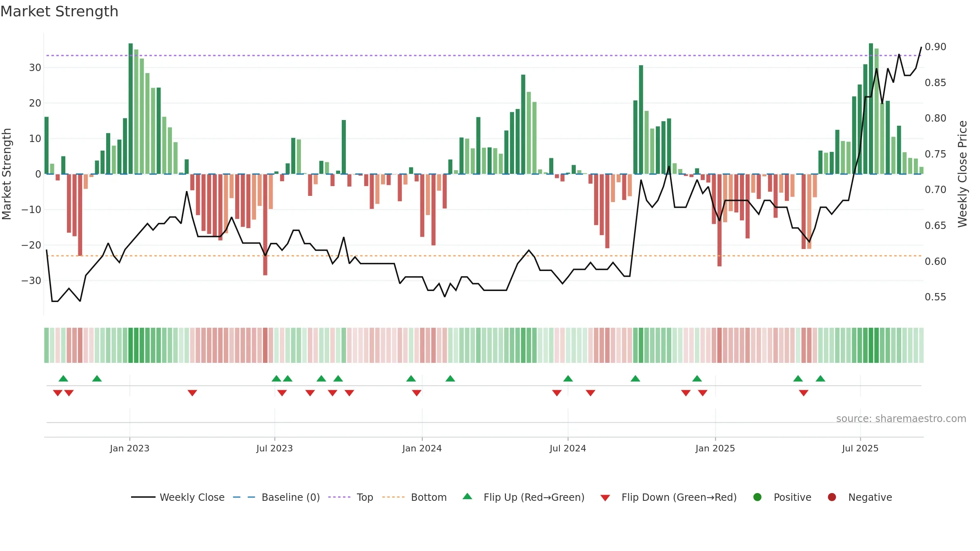
Task: Click the flip-down marker nearest Jan 2024
Action: [416, 393]
